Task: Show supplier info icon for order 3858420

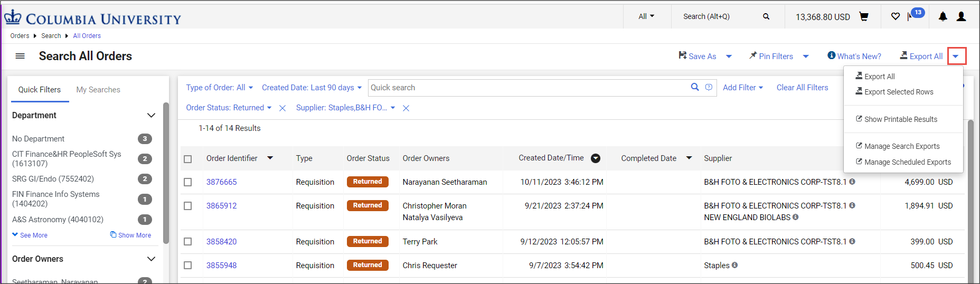Action: [852, 241]
